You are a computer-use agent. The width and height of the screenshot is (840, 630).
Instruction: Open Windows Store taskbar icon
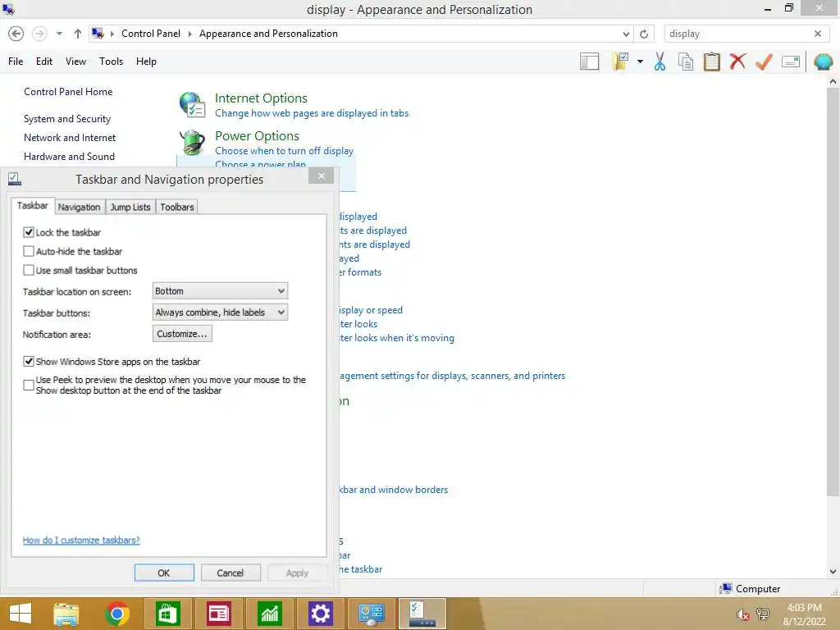[167, 614]
